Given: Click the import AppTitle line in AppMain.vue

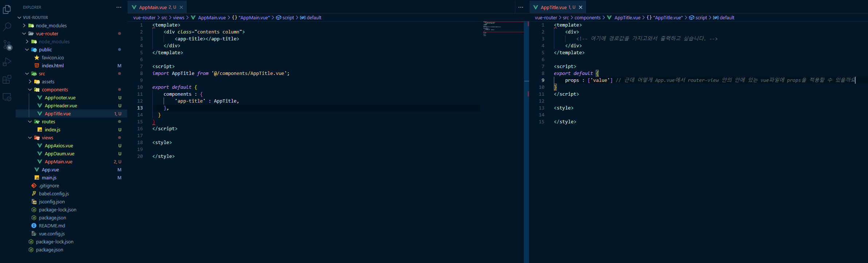Looking at the screenshot, I should tap(221, 73).
